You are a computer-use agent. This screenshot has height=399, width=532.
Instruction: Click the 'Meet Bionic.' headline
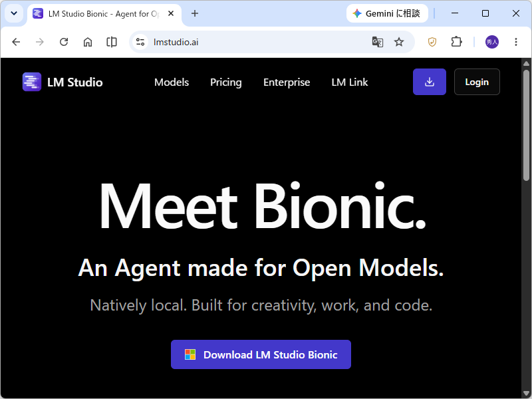pyautogui.click(x=262, y=206)
